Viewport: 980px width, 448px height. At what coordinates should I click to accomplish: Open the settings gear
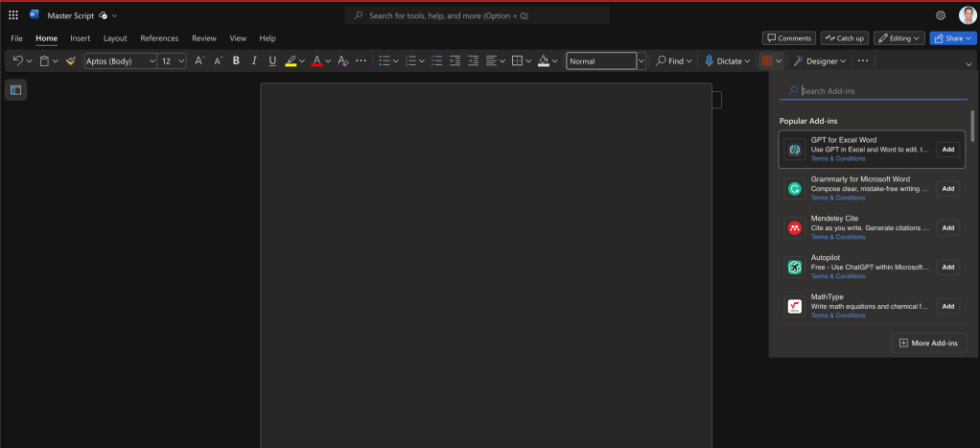coord(941,15)
